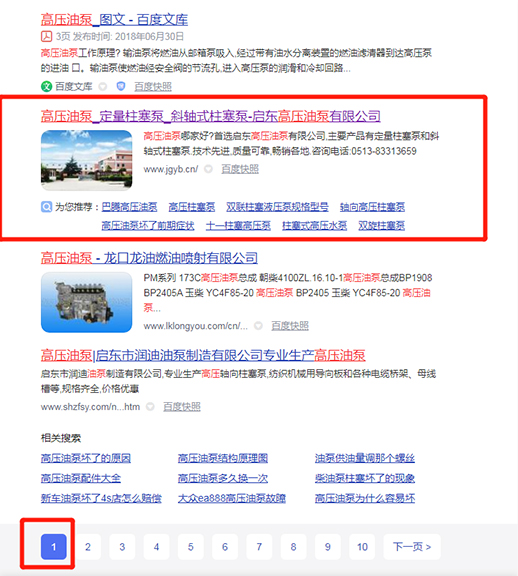This screenshot has width=518, height=576.
Task: Select current page 1 in pagination
Action: point(54,547)
